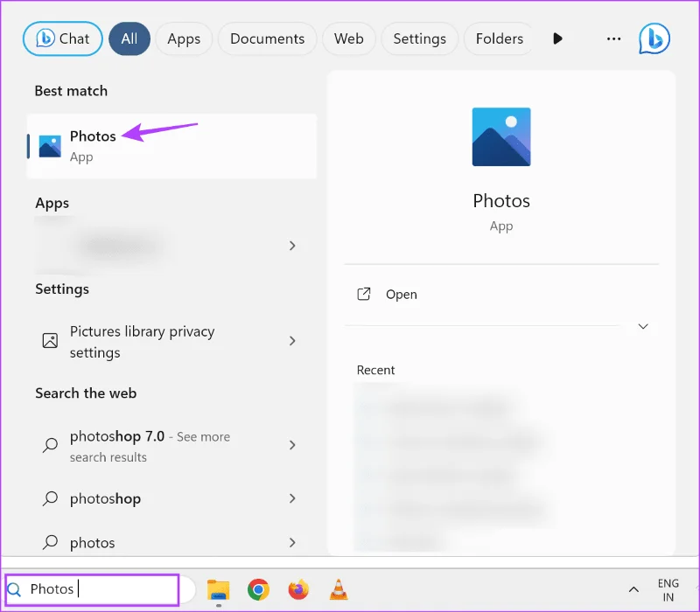This screenshot has width=700, height=612.
Task: Expand the photos suggestion chevron
Action: (x=292, y=542)
